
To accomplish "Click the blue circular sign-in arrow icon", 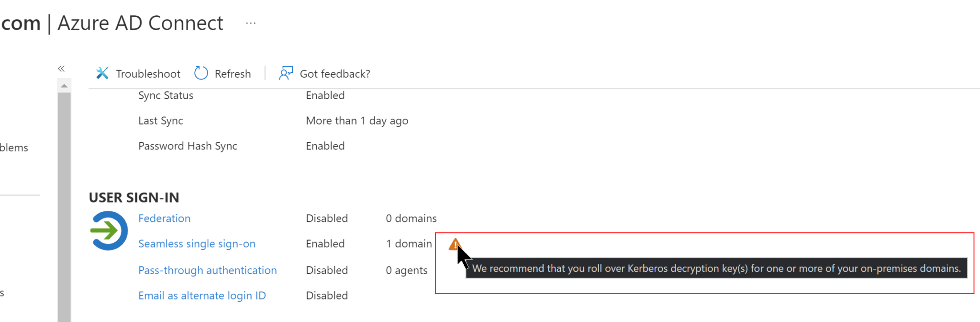I will (109, 230).
